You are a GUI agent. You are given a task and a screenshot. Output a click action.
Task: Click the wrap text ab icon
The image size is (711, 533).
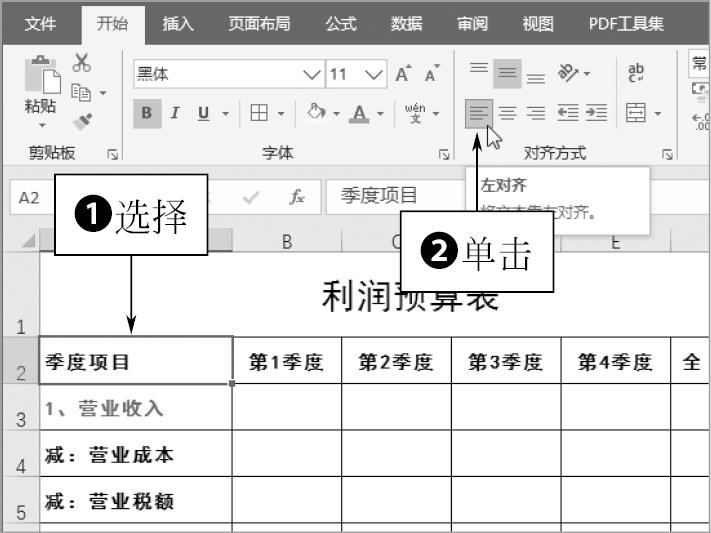coord(636,73)
